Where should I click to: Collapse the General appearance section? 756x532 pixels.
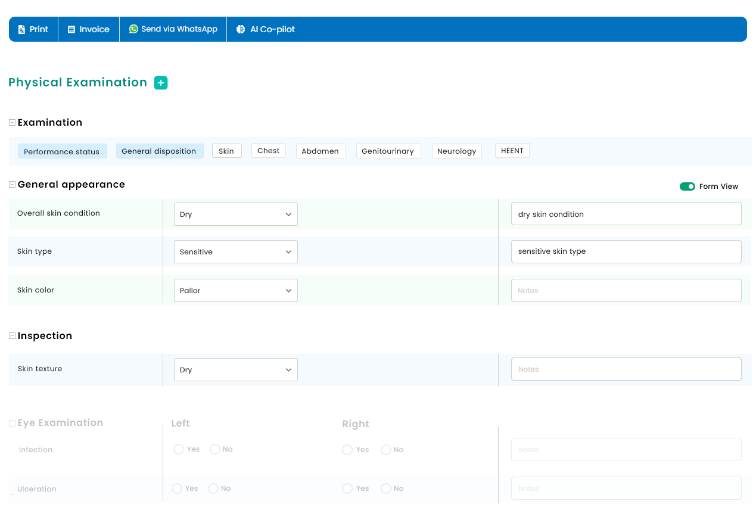point(12,185)
